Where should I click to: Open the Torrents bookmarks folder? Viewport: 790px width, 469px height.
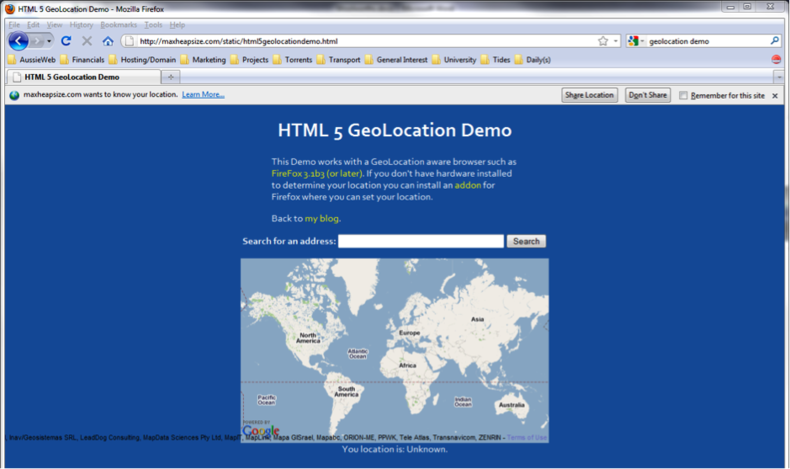click(x=293, y=59)
